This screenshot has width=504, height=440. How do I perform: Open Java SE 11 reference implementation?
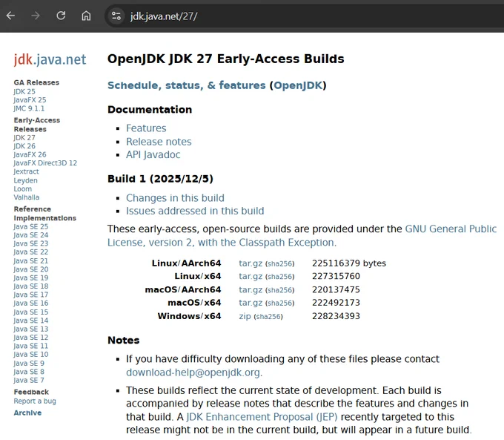click(x=31, y=346)
